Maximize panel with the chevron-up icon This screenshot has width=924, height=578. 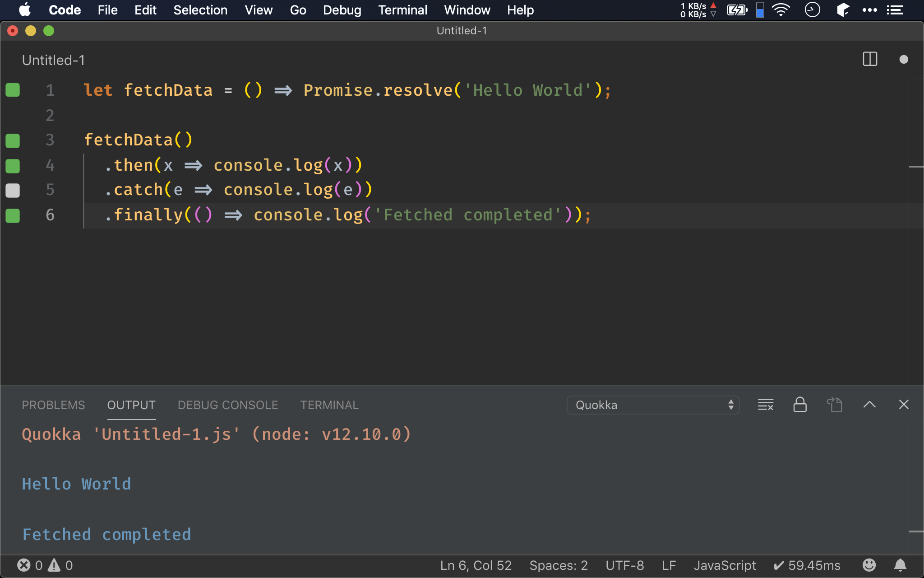point(869,405)
